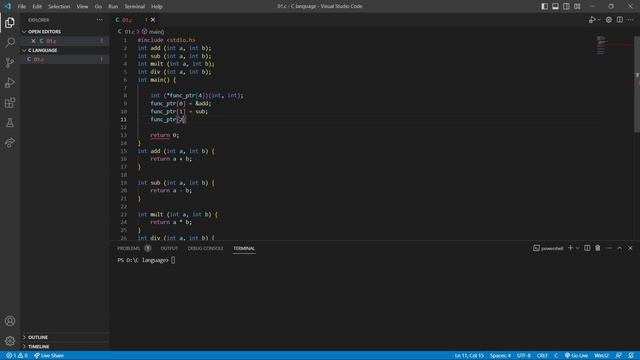Select the Terminal panel tab
The height and width of the screenshot is (360, 640).
244,248
